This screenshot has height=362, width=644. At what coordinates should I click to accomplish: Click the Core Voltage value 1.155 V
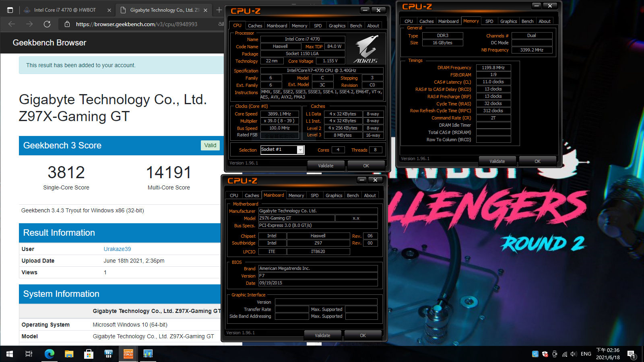coord(330,61)
